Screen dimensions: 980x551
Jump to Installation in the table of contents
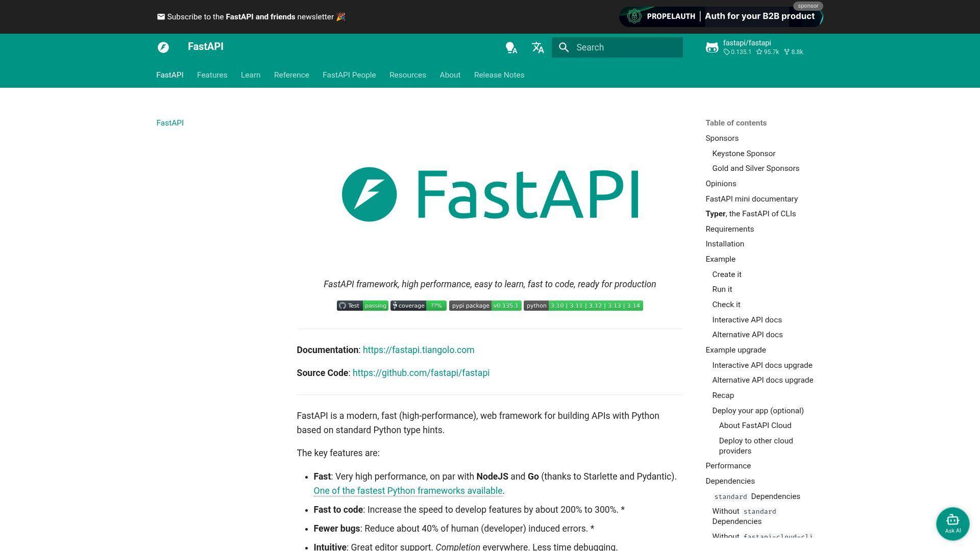tap(724, 244)
